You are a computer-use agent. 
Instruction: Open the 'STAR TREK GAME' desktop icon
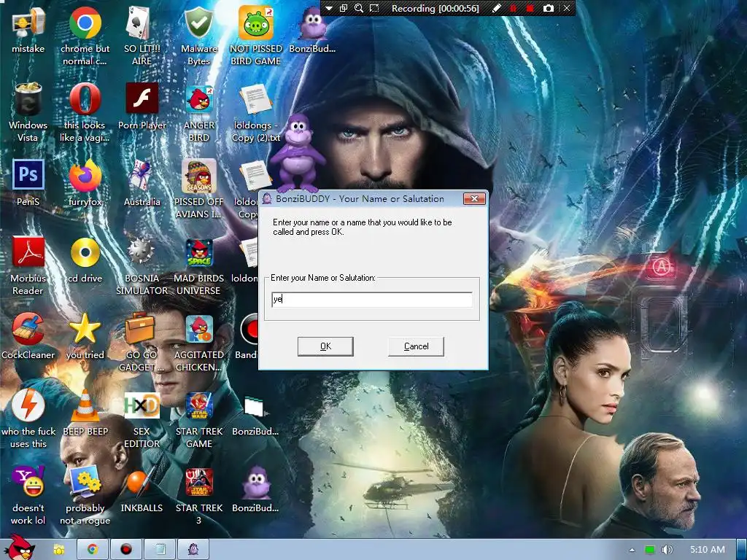(198, 419)
